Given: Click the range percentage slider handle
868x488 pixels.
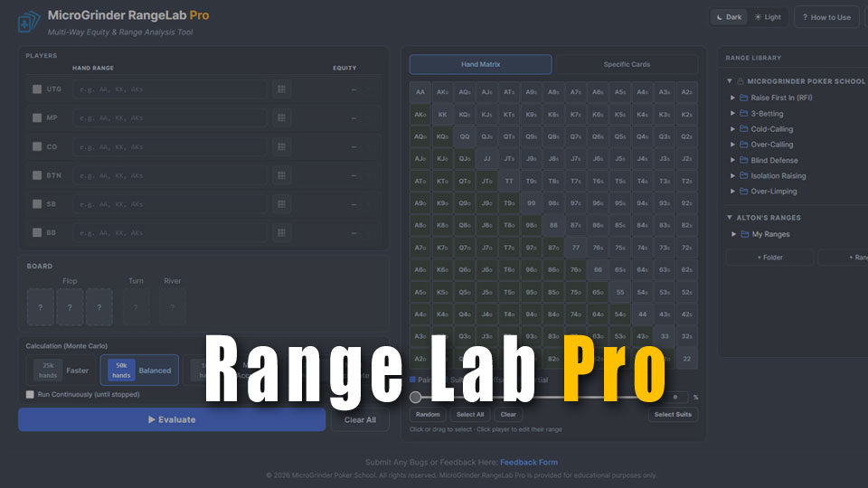Looking at the screenshot, I should coord(415,397).
